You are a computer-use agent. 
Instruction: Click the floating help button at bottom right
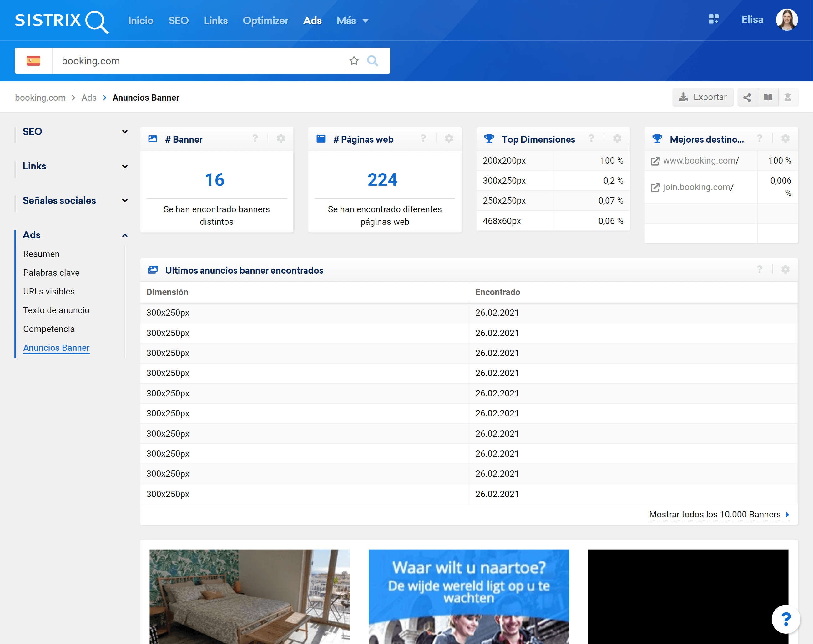tap(786, 619)
